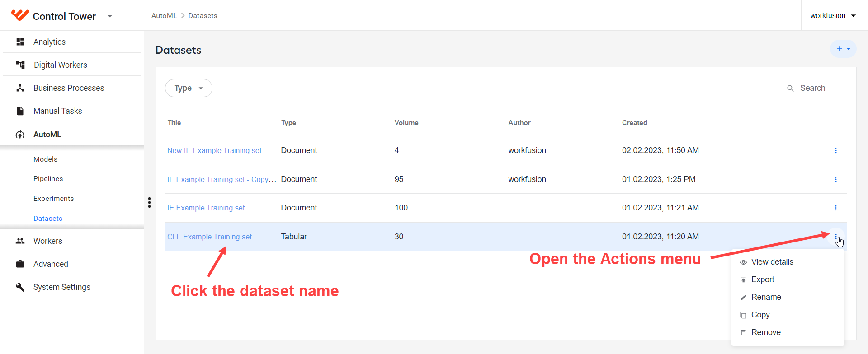868x354 pixels.
Task: Click the Workers people icon
Action: (20, 241)
